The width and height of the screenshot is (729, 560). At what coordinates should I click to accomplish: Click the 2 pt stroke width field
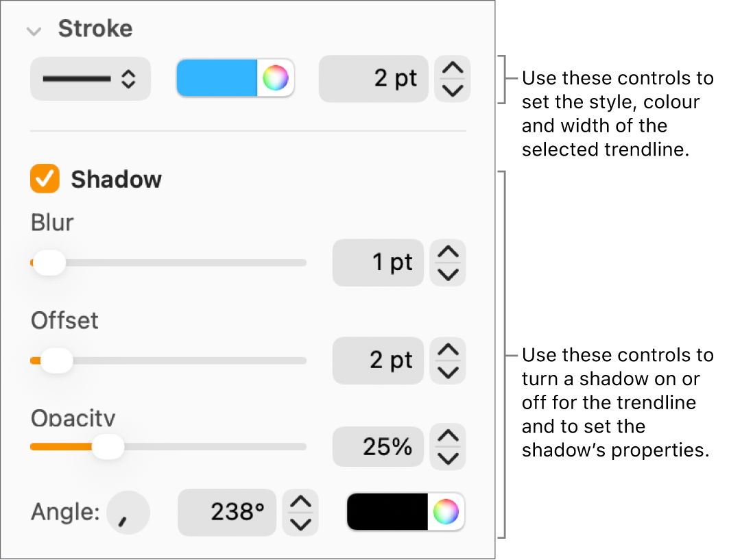373,78
